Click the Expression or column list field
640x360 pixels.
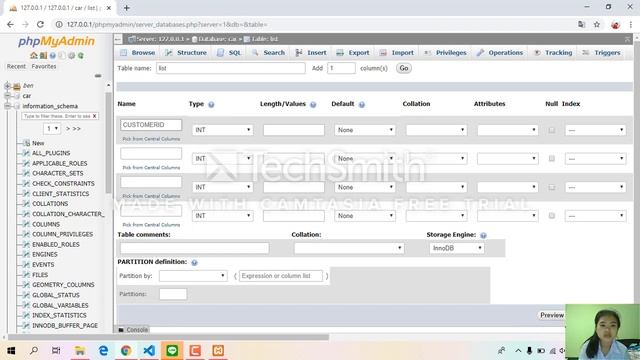pyautogui.click(x=281, y=276)
